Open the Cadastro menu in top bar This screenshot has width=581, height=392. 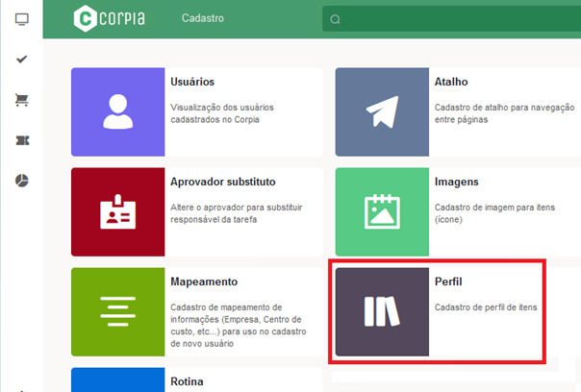(204, 19)
